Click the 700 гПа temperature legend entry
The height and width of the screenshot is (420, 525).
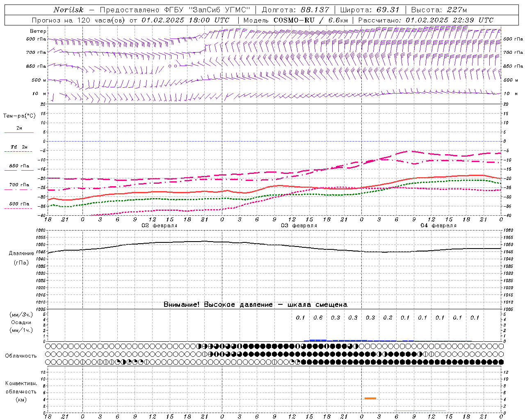pyautogui.click(x=19, y=185)
